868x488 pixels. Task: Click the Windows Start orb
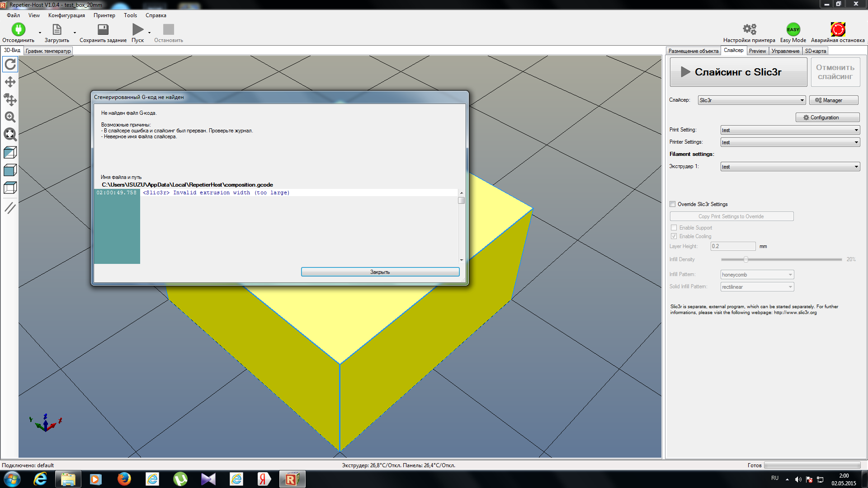[x=12, y=479]
